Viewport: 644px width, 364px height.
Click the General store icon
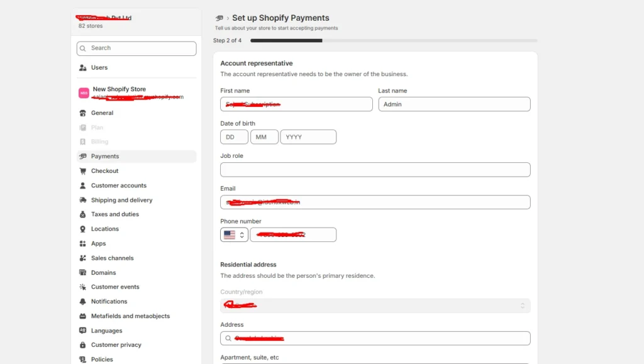click(82, 113)
